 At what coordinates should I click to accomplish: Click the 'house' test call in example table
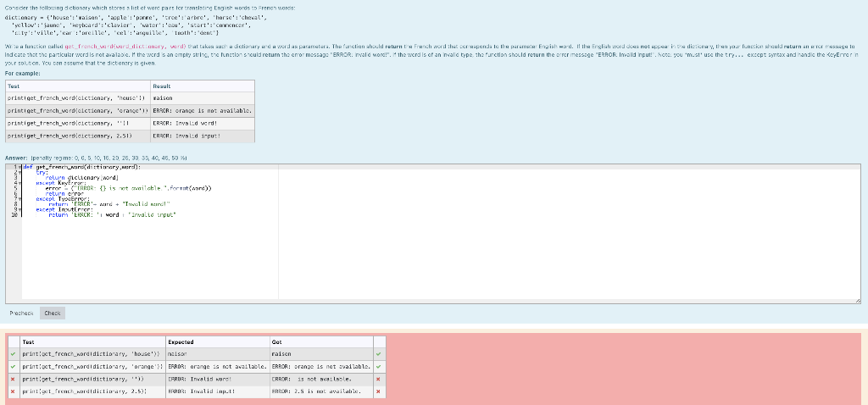click(x=76, y=98)
